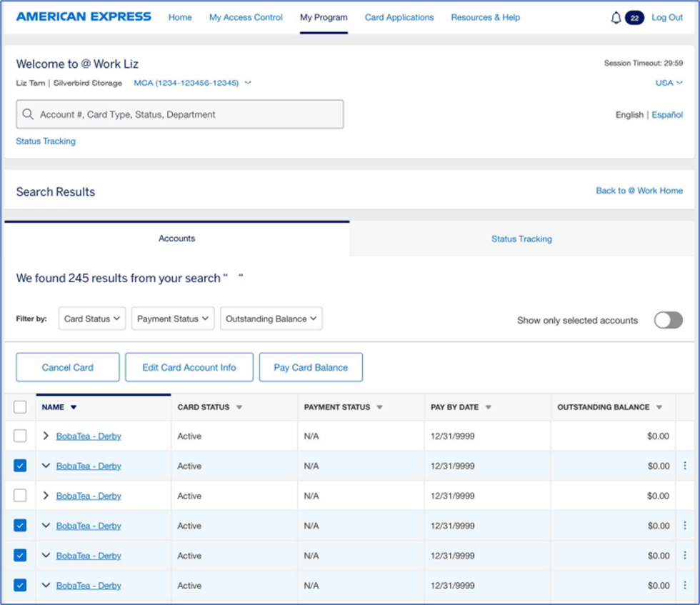Check the first BobaTea - Derby row checkbox
Viewport: 700px width, 605px height.
pyautogui.click(x=20, y=436)
